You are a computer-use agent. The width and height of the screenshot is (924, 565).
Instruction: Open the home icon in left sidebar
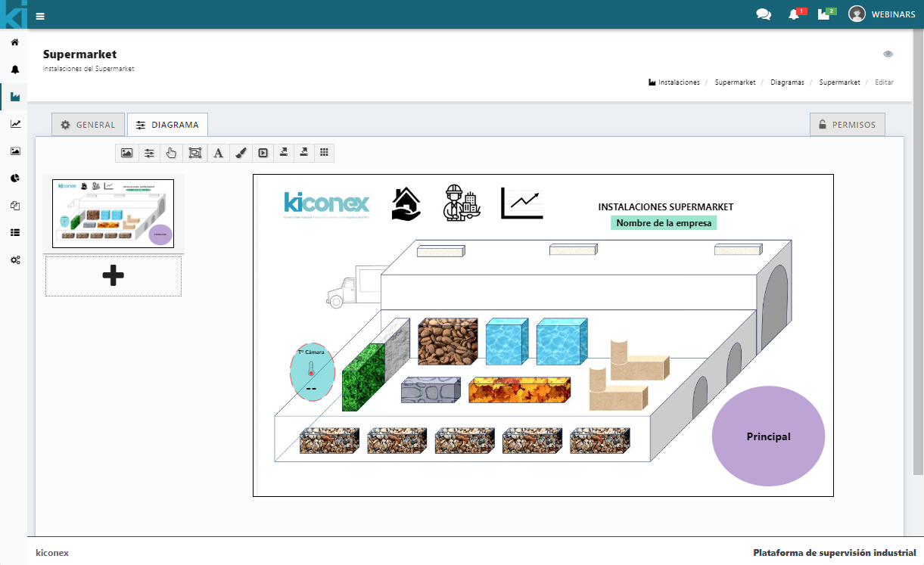14,42
